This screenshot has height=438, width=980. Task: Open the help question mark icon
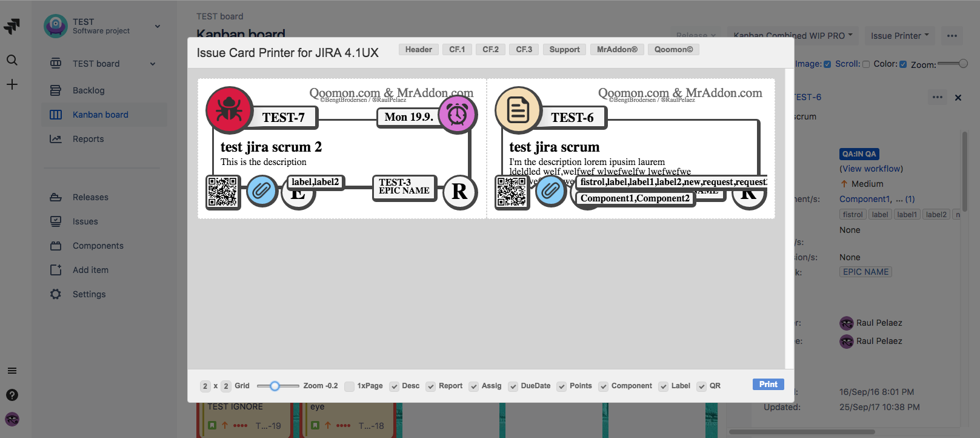12,395
